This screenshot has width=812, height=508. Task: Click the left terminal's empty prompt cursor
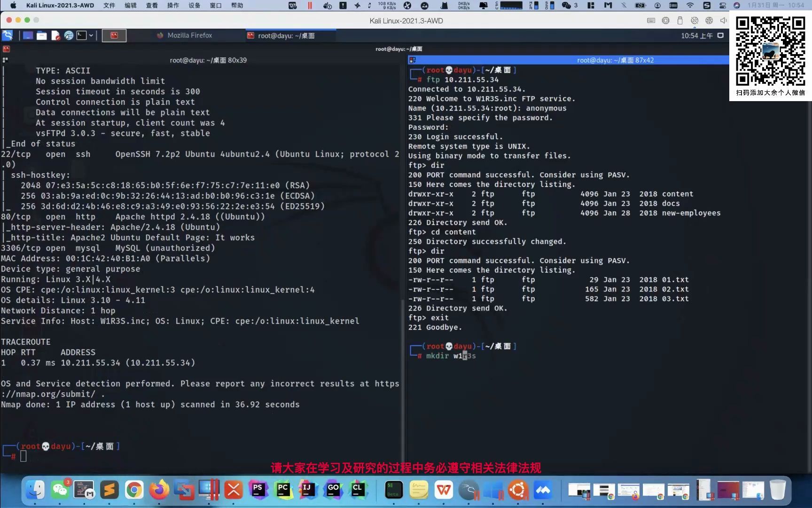23,456
